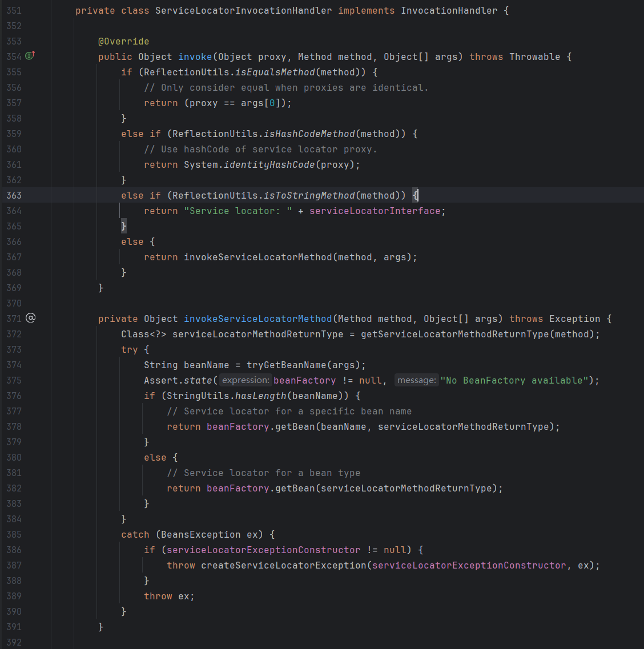644x649 pixels.
Task: Click the isHashCodeMethod call
Action: (309, 134)
